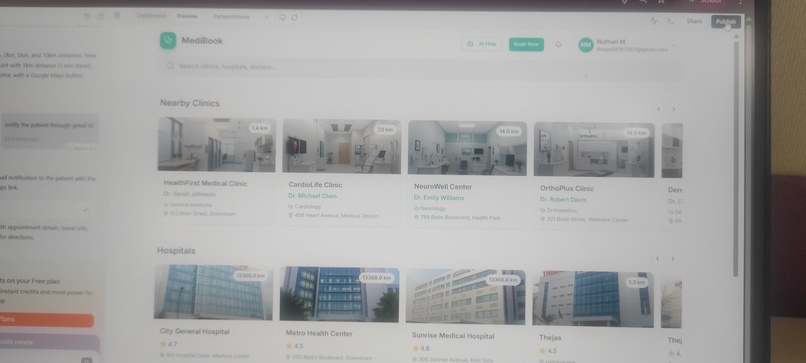Click the City General Hospital name
The image size is (806, 363).
[195, 332]
